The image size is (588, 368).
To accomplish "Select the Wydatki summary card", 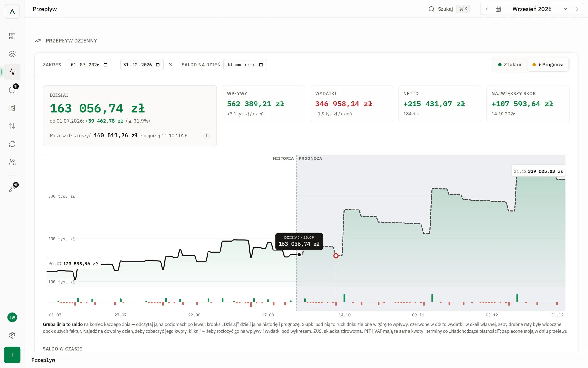I will [351, 104].
